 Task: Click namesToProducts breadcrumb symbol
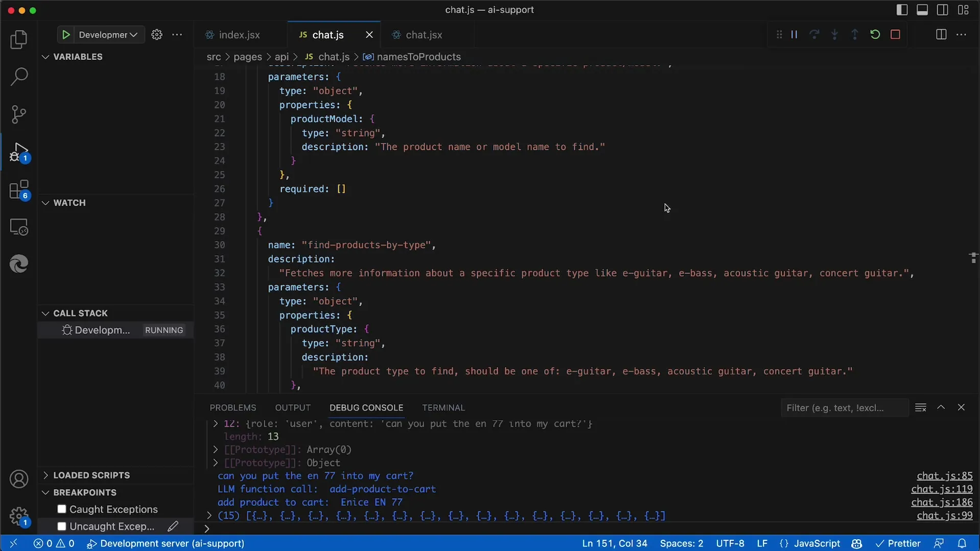419,57
